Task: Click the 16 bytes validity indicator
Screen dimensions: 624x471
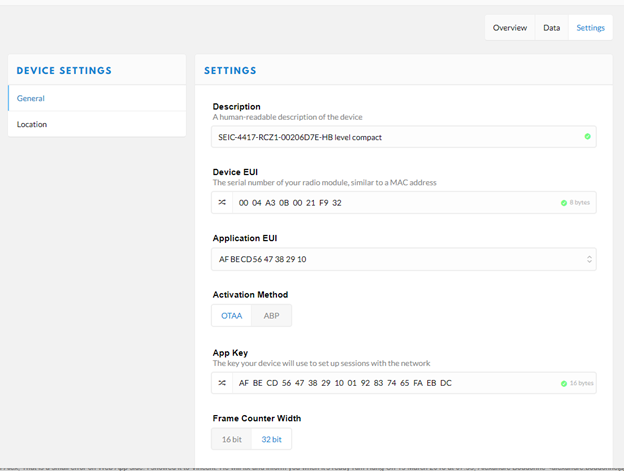Action: pos(576,383)
